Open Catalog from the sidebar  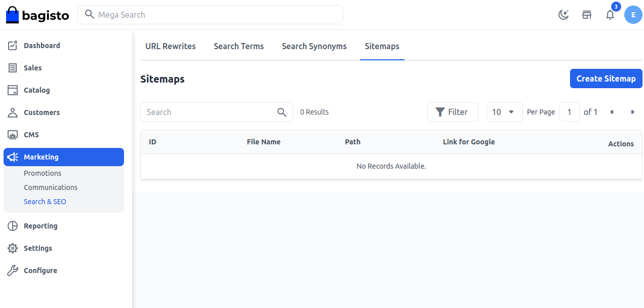click(x=13, y=90)
